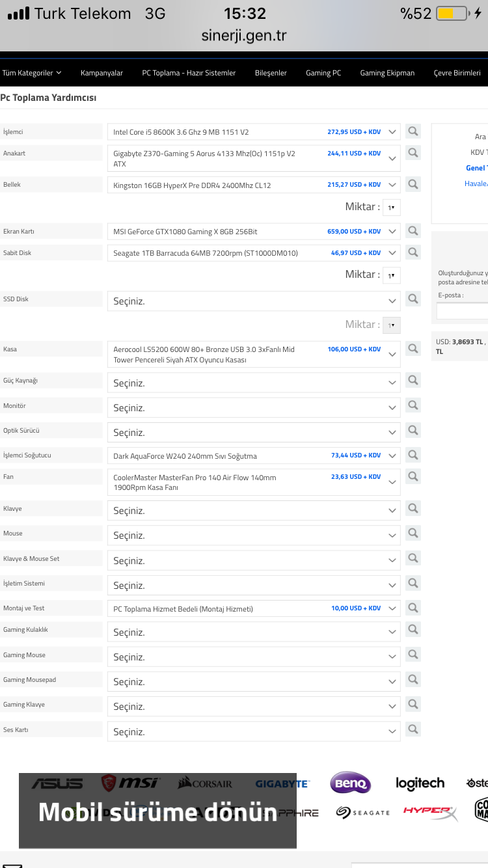The width and height of the screenshot is (488, 868).
Task: Click magnifier icon in Klavye row
Action: click(x=413, y=508)
